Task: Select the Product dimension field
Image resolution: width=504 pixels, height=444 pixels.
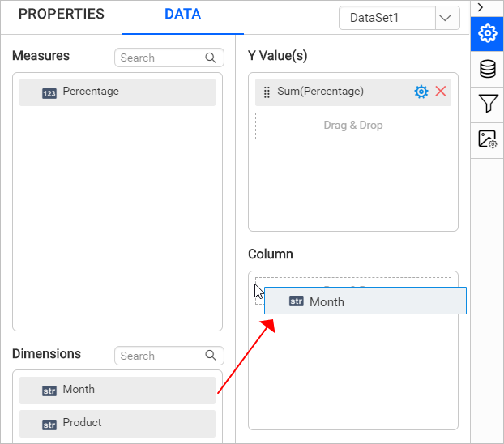Action: pyautogui.click(x=117, y=423)
